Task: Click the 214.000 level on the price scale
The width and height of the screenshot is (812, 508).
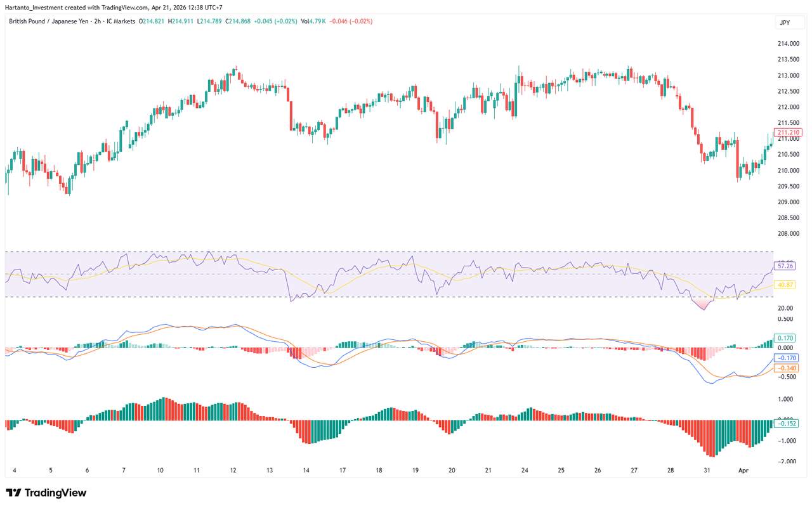Action: tap(789, 44)
